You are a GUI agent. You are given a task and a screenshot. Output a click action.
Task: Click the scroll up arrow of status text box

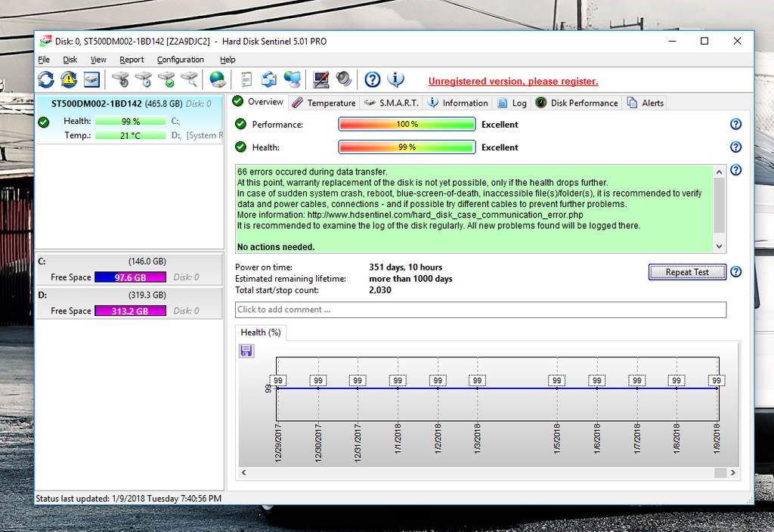(720, 172)
